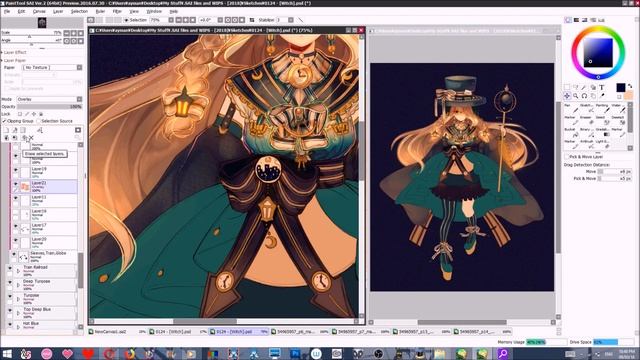
Task: Expand the Train Railroad folder
Action: tap(18, 271)
